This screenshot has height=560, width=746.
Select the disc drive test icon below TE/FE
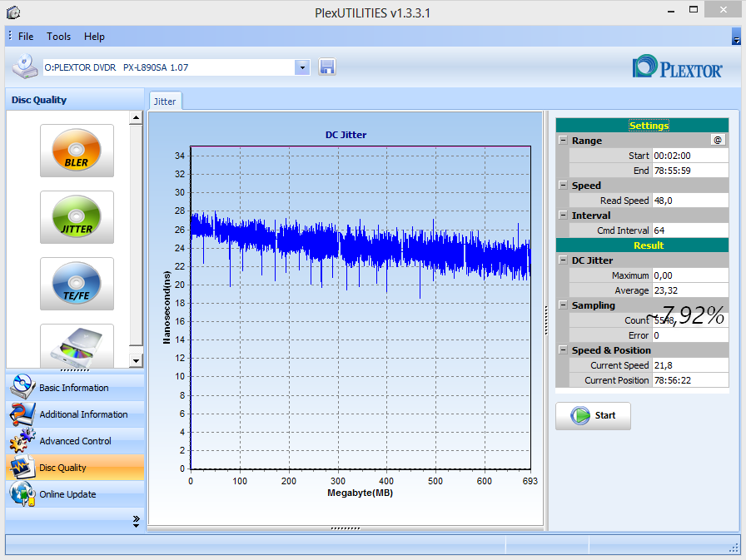pos(77,346)
